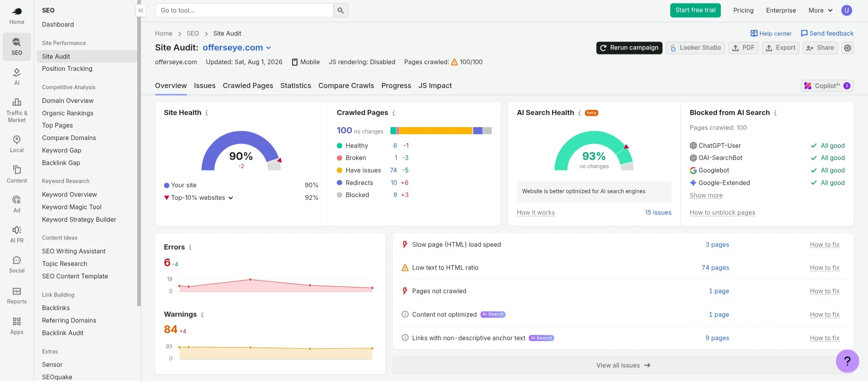
Task: Open the purple help question-mark bubble
Action: pyautogui.click(x=847, y=361)
